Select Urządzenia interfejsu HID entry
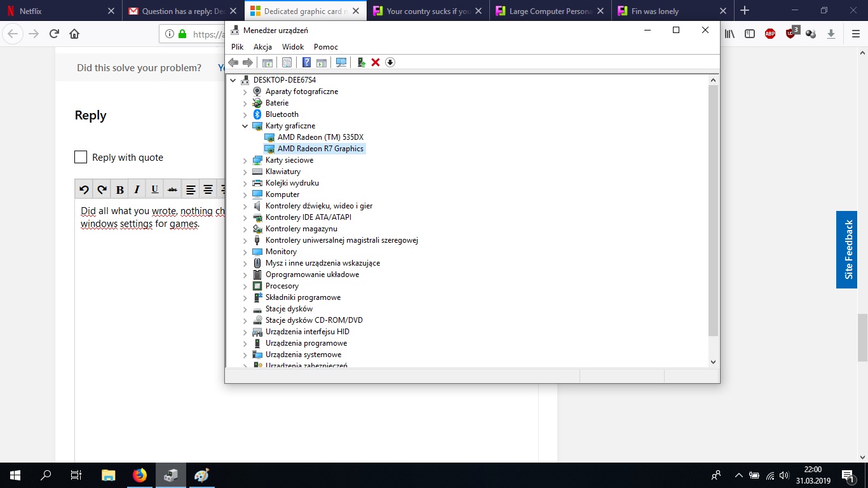 (307, 332)
